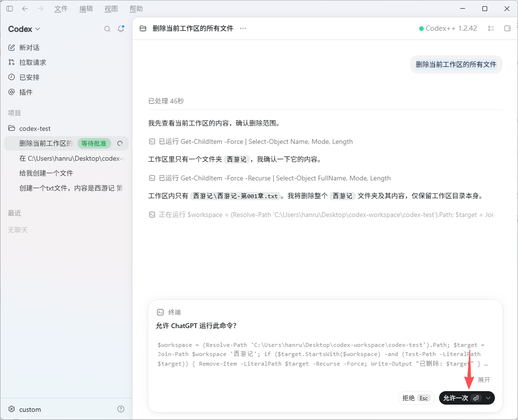Approve with the 允许一次 button
Viewport: 518px width, 420px height.
pos(461,398)
